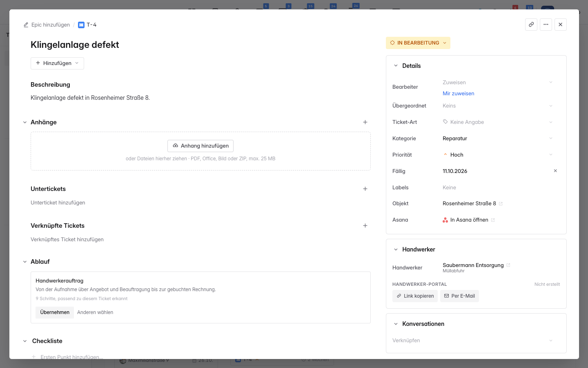The image size is (588, 368).
Task: Open Saubermann Entsorgung handwerker
Action: pos(473,265)
